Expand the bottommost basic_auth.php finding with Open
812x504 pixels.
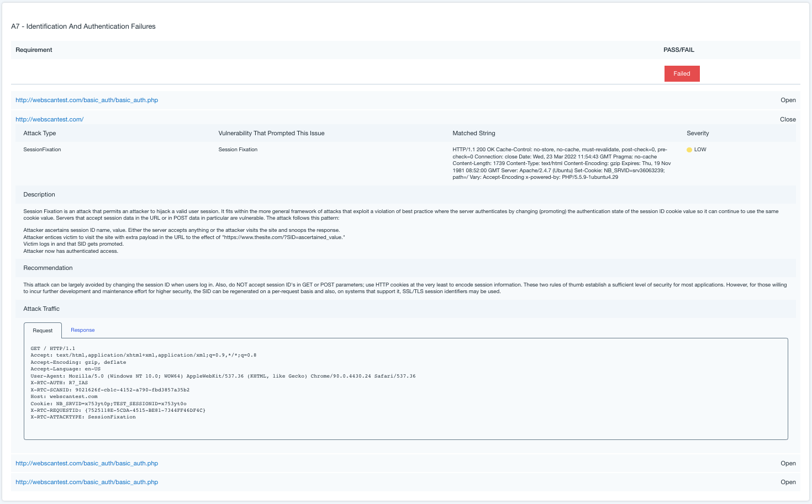(x=788, y=482)
